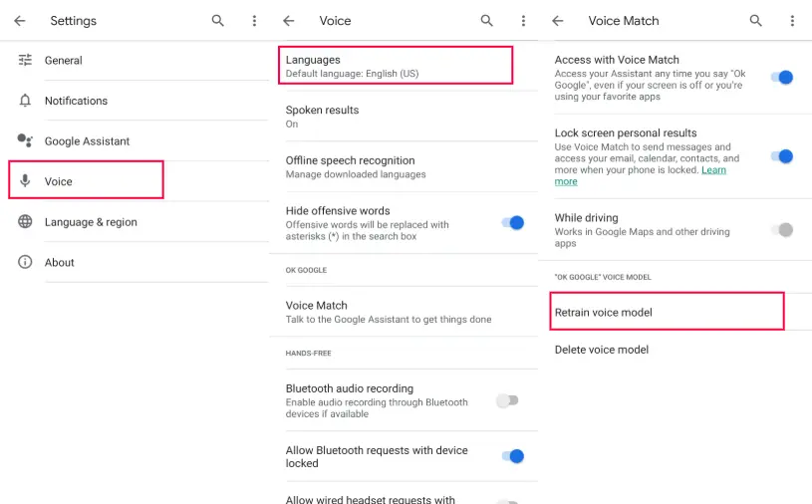Toggle Allow Bluetooth requests with device locked

[x=512, y=456]
